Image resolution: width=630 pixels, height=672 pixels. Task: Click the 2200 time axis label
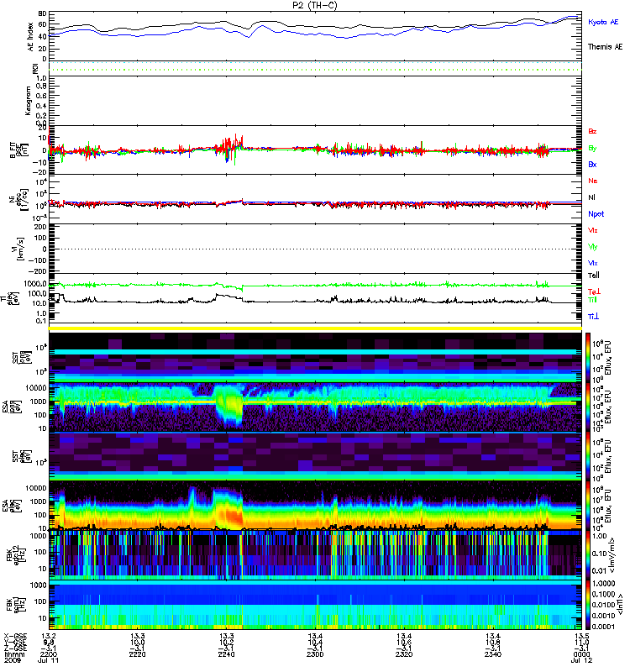coord(49,654)
